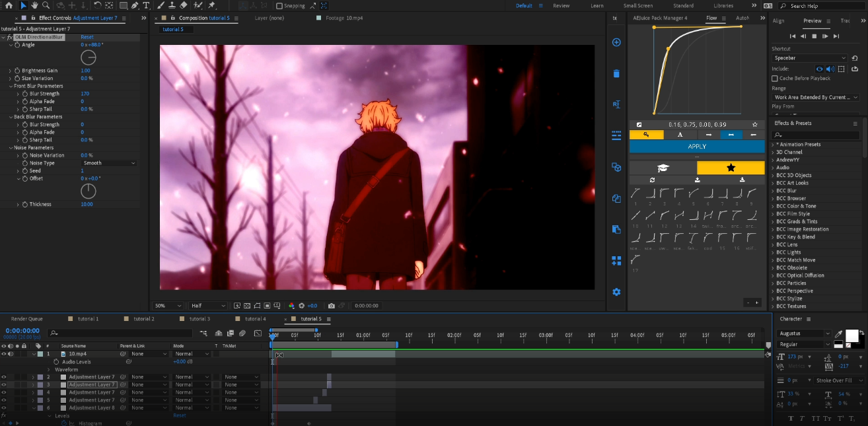868x426 pixels.
Task: Click the Flow zoom-in plus button
Action: pyautogui.click(x=757, y=302)
